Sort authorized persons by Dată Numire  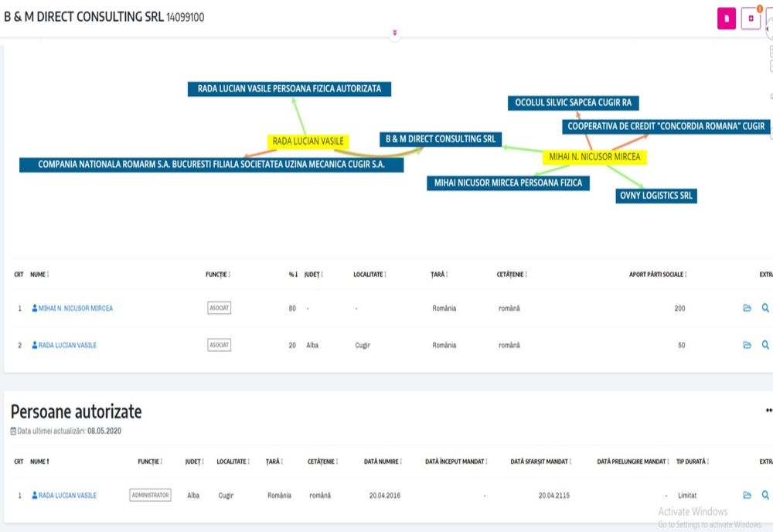(383, 462)
